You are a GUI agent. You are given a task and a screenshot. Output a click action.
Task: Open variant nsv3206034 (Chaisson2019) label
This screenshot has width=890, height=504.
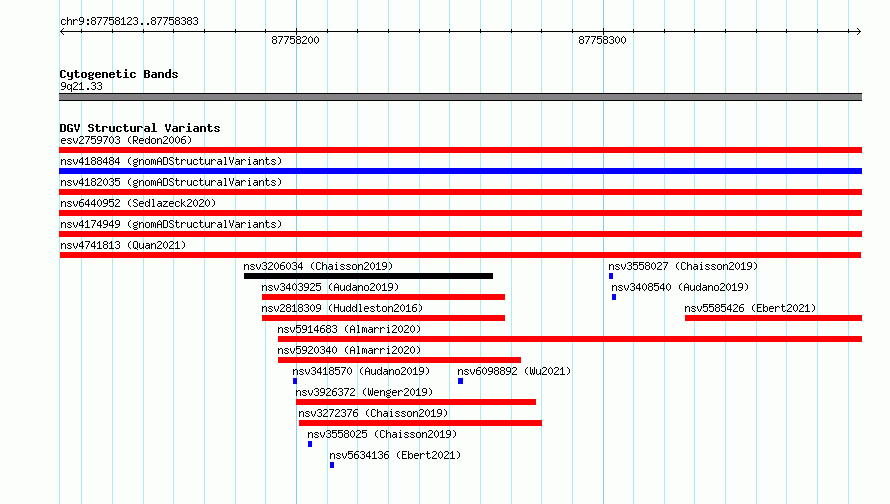(318, 266)
